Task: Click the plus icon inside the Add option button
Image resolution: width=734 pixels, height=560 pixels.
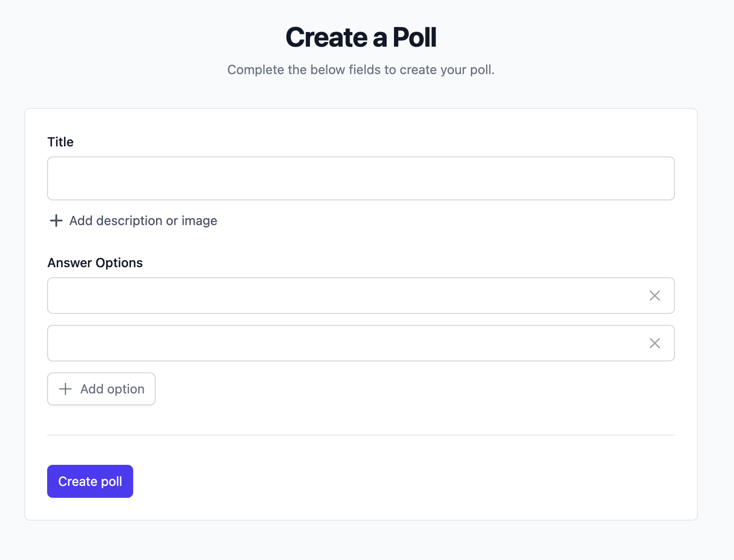Action: 65,389
